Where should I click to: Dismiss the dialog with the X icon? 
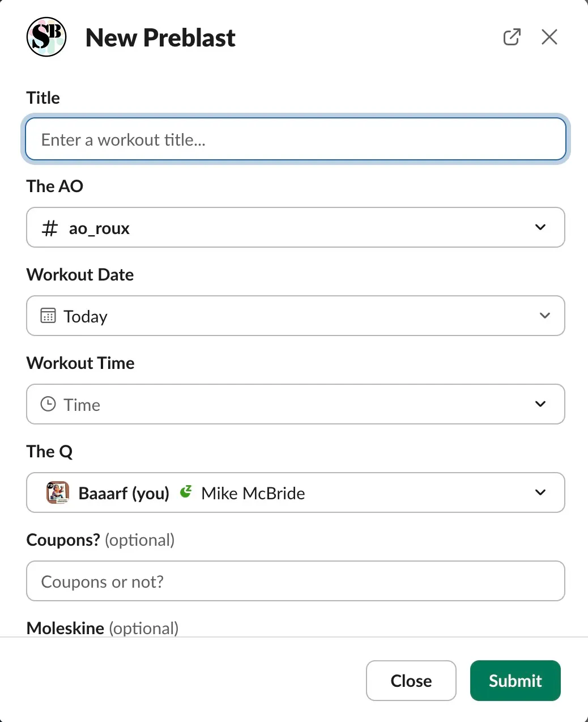coord(549,36)
